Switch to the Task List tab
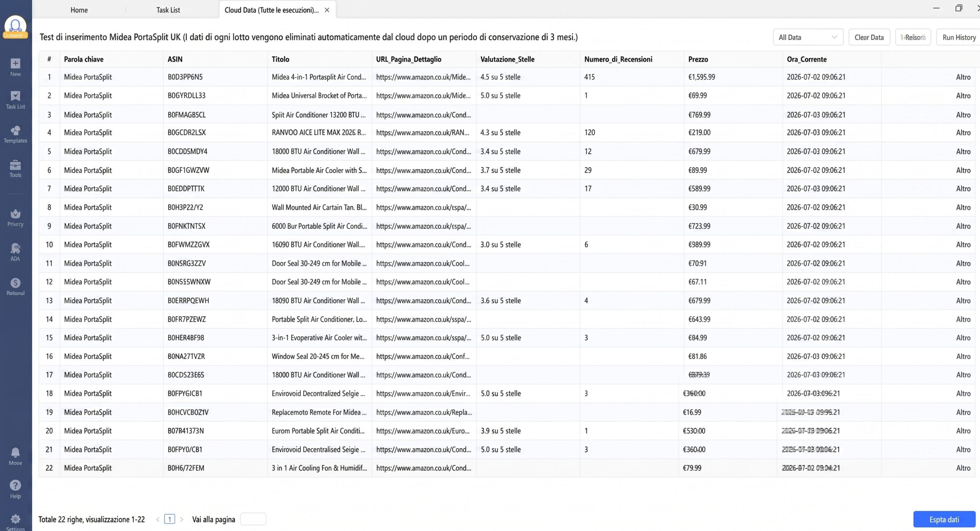The image size is (980, 531). point(168,10)
